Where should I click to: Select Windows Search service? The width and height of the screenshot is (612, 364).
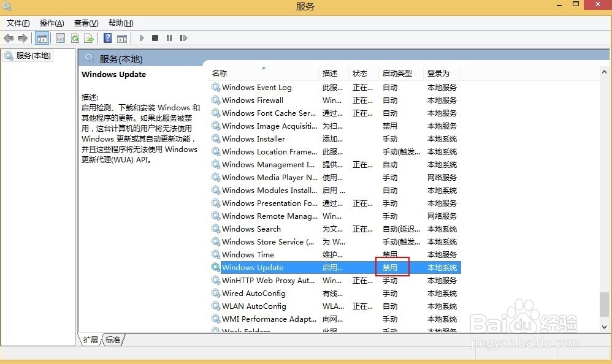pyautogui.click(x=335, y=229)
